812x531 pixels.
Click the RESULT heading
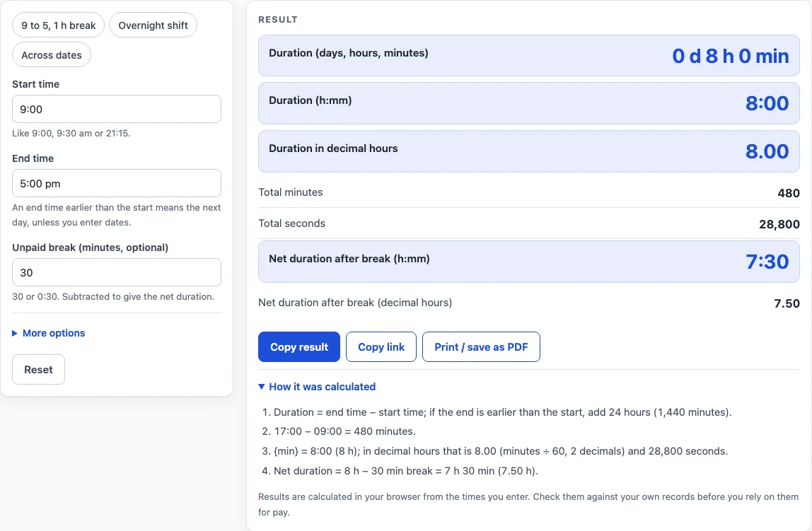coord(278,20)
